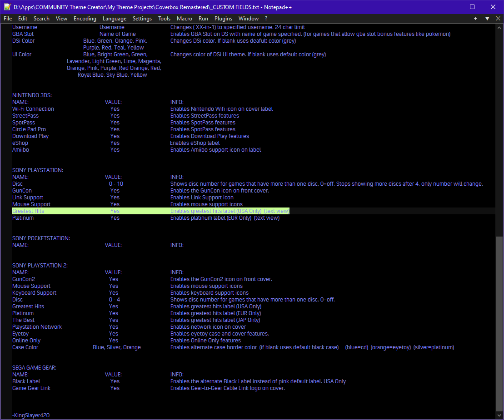504x420 pixels.
Task: Open the document list dropdown triangle
Action: coord(487,19)
